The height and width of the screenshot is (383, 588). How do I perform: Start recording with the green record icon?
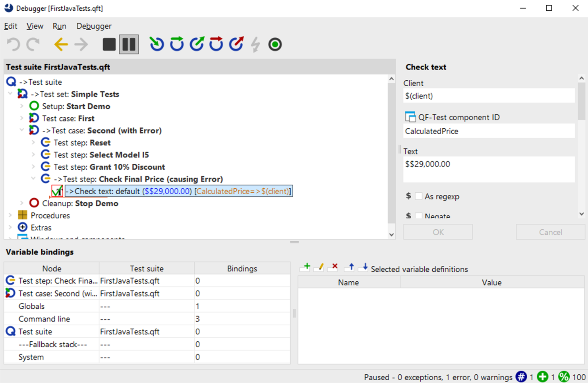point(275,44)
